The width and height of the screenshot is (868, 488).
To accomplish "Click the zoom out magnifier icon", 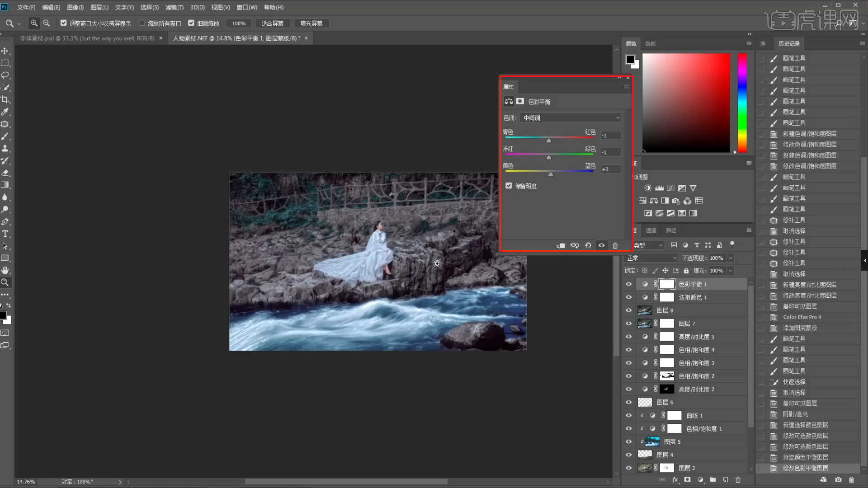I will tap(46, 23).
